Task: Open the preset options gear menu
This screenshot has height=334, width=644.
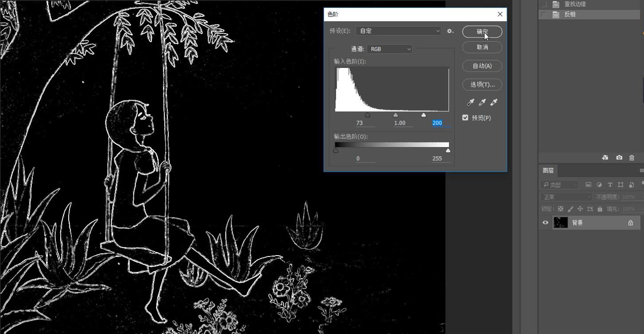Action: pos(450,31)
